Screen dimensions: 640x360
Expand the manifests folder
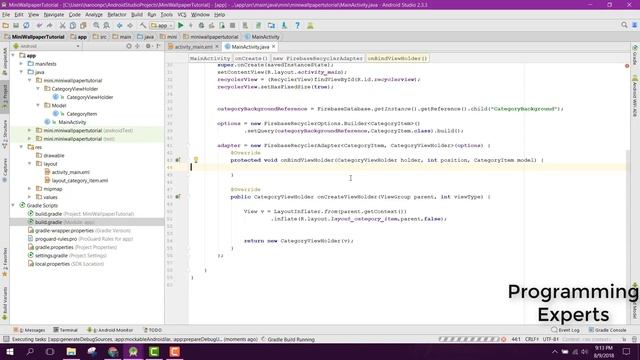pos(22,64)
